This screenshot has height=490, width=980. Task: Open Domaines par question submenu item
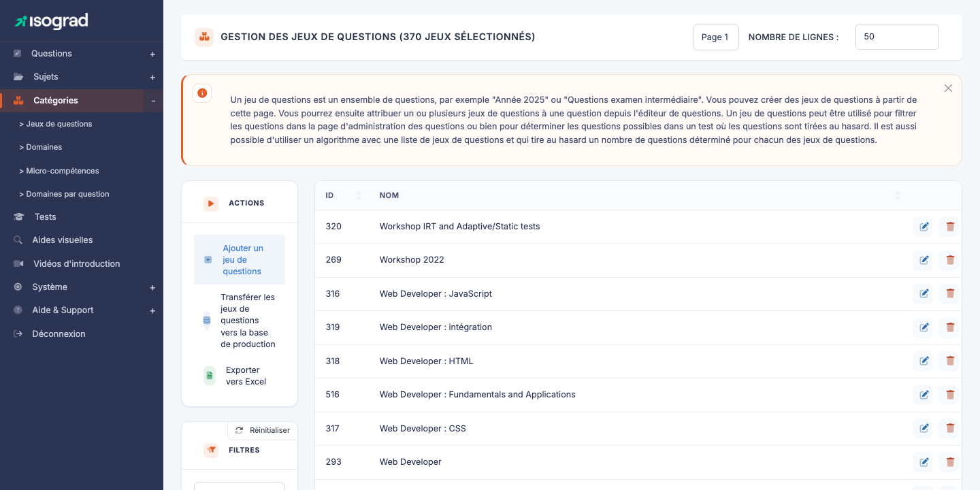[x=64, y=194]
